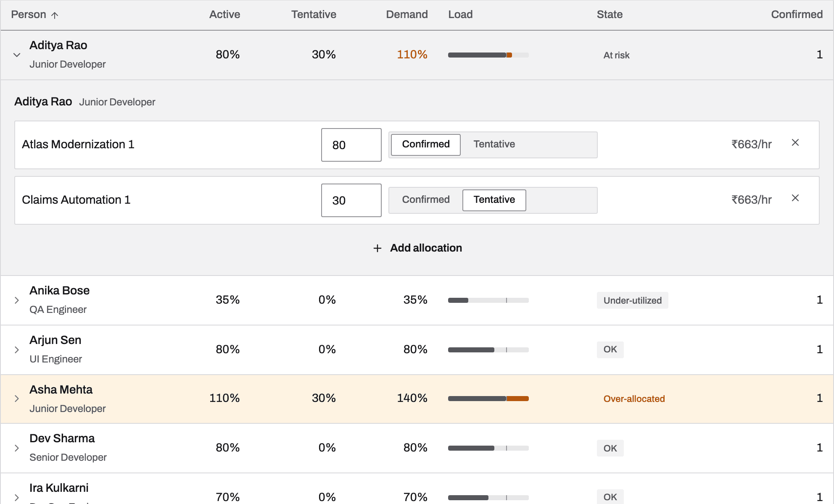834x504 pixels.
Task: Click the ₹663/hr rate for Atlas Modernization 1
Action: click(752, 144)
